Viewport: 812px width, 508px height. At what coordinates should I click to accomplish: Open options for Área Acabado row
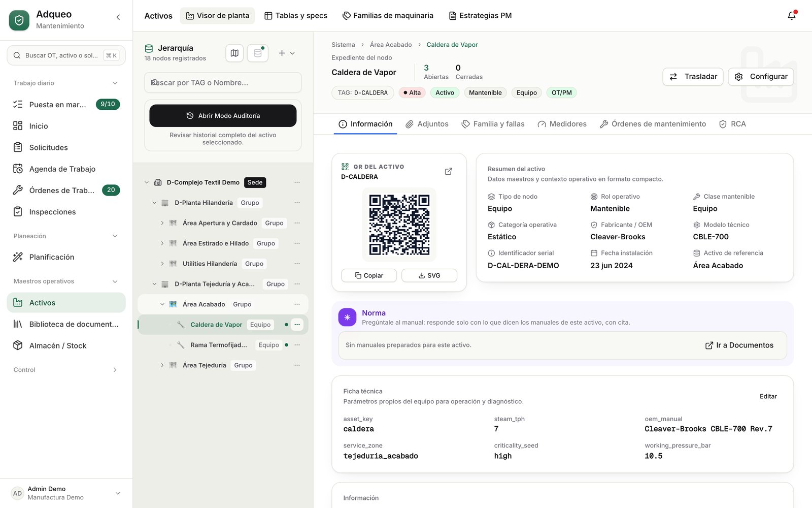297,304
